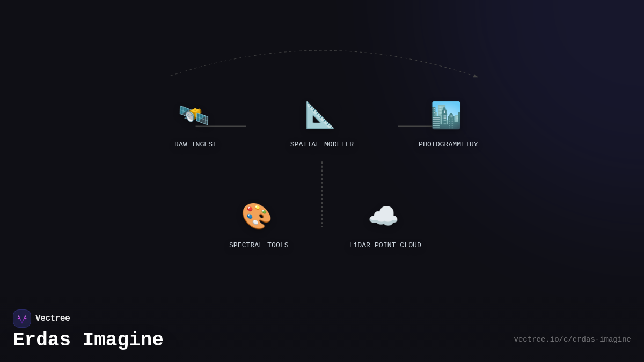Viewport: 644px width, 362px height.
Task: Click the Raw Ingest satellite icon
Action: (193, 115)
